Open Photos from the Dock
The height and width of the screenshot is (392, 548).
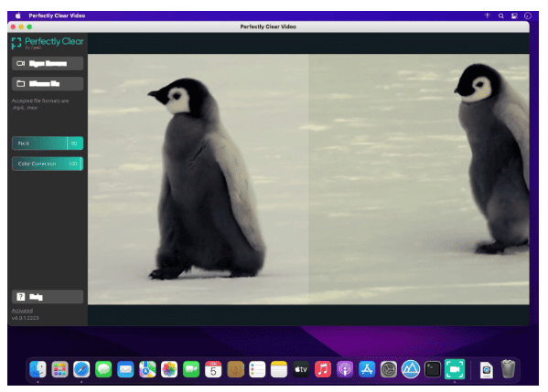[x=169, y=369]
